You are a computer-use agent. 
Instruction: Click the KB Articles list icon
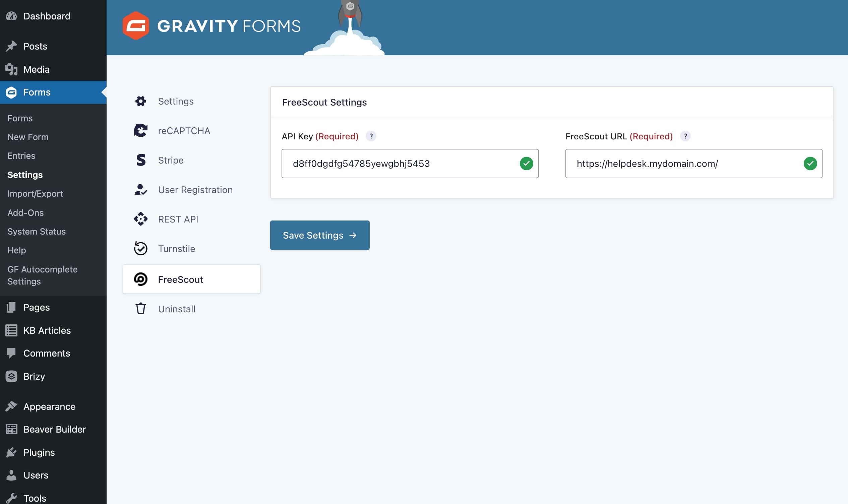11,330
